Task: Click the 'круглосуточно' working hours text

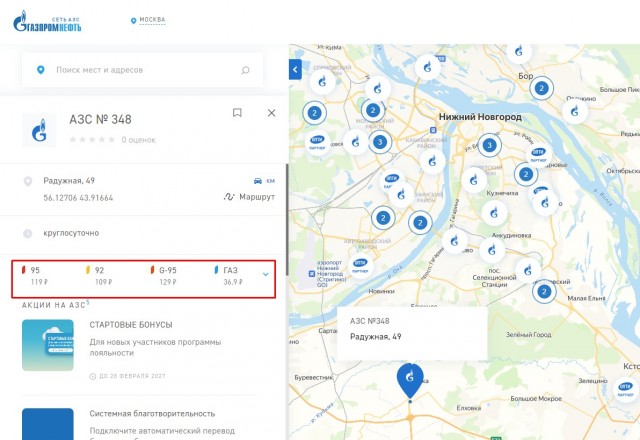Action: tap(71, 233)
